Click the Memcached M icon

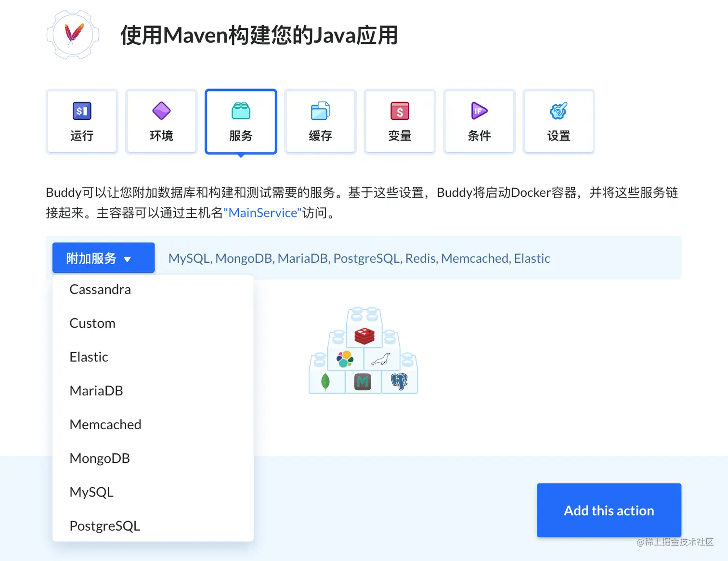(x=363, y=382)
